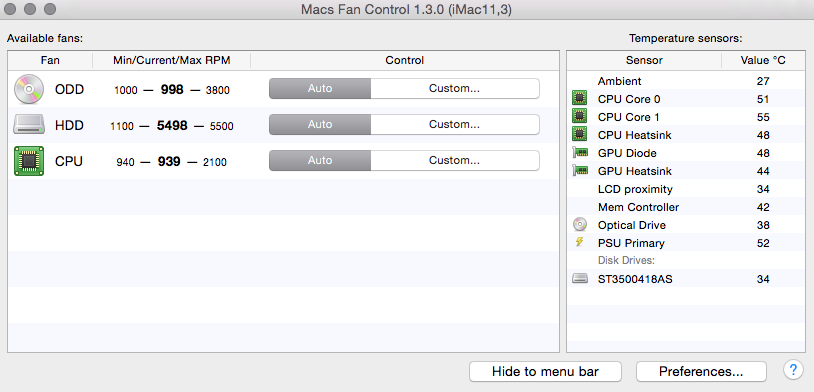This screenshot has width=814, height=392.
Task: Select the Optical Drive sensor label
Action: click(x=632, y=225)
